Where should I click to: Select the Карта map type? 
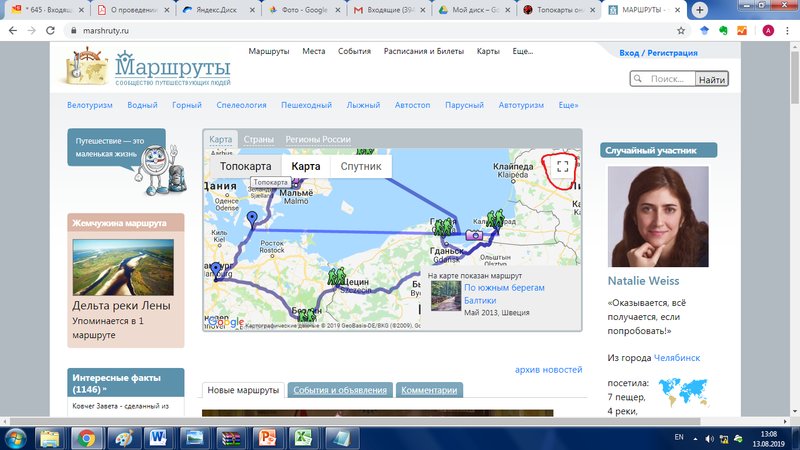coord(305,166)
